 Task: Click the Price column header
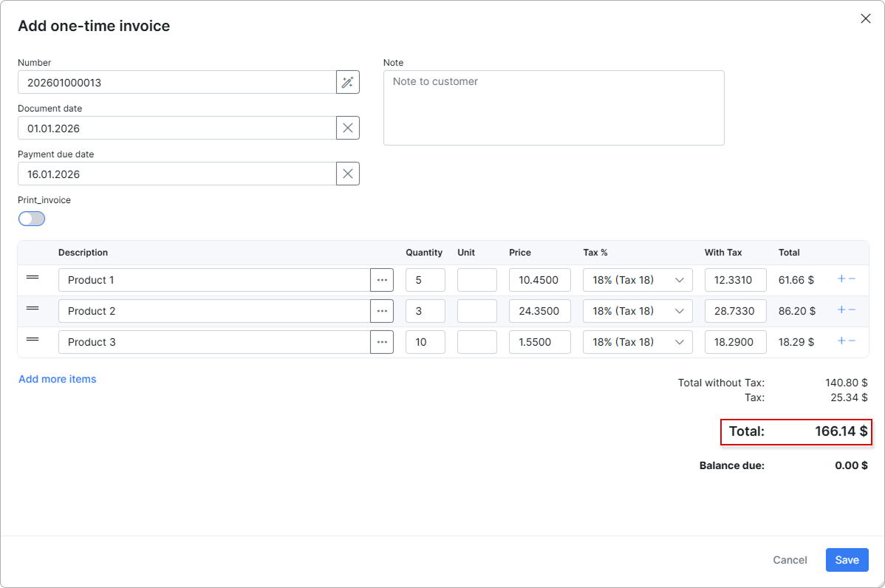(520, 252)
